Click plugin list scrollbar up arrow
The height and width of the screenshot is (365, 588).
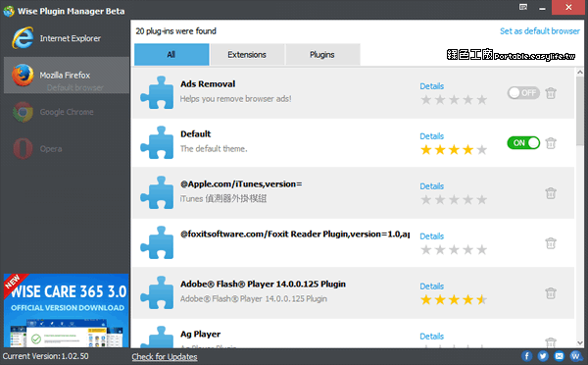580,72
